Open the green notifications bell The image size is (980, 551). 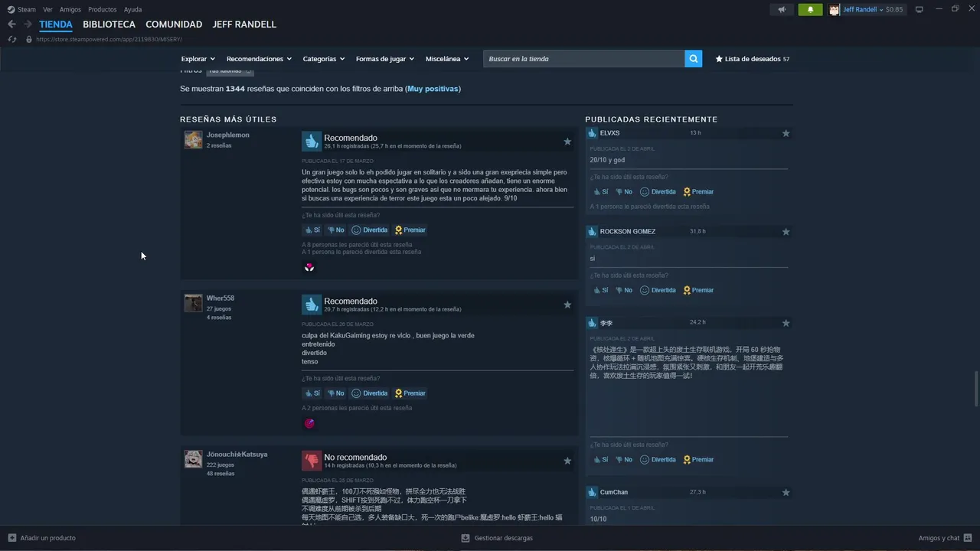pos(811,9)
